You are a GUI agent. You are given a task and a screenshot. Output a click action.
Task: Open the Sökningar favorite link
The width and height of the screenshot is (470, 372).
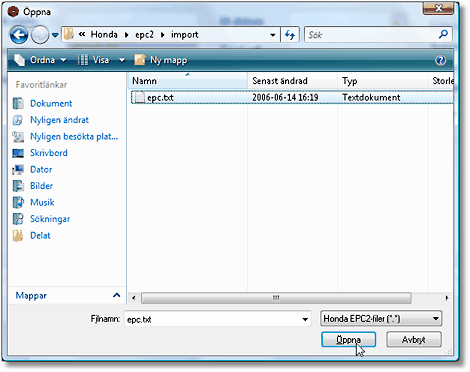tap(50, 219)
